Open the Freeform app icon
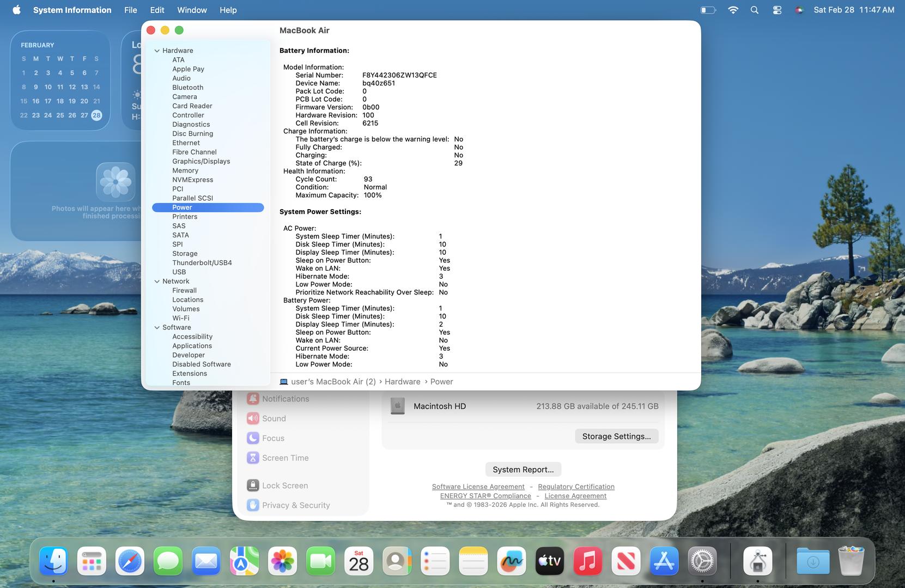The image size is (905, 588). click(511, 561)
